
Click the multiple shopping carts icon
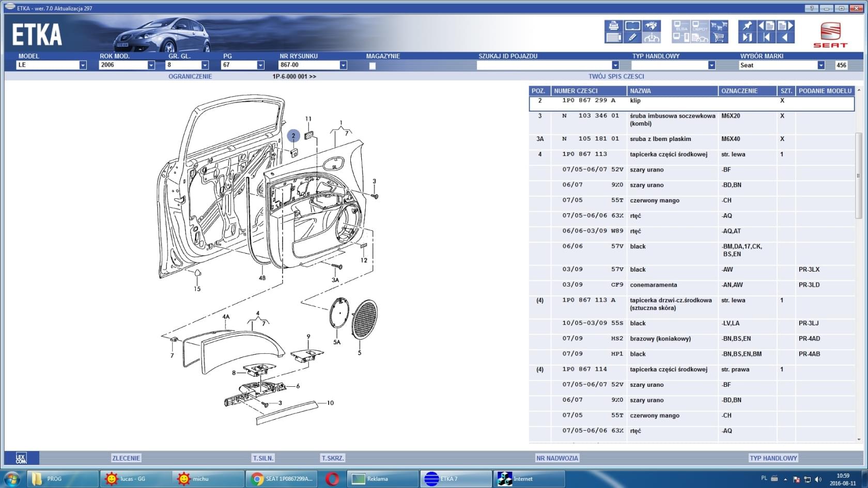coord(719,26)
